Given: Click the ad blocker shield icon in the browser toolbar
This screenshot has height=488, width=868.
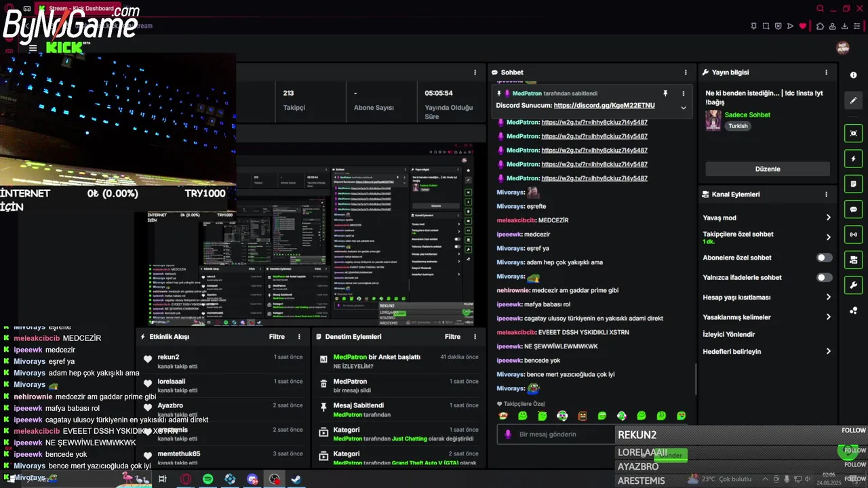Looking at the screenshot, I should (778, 26).
